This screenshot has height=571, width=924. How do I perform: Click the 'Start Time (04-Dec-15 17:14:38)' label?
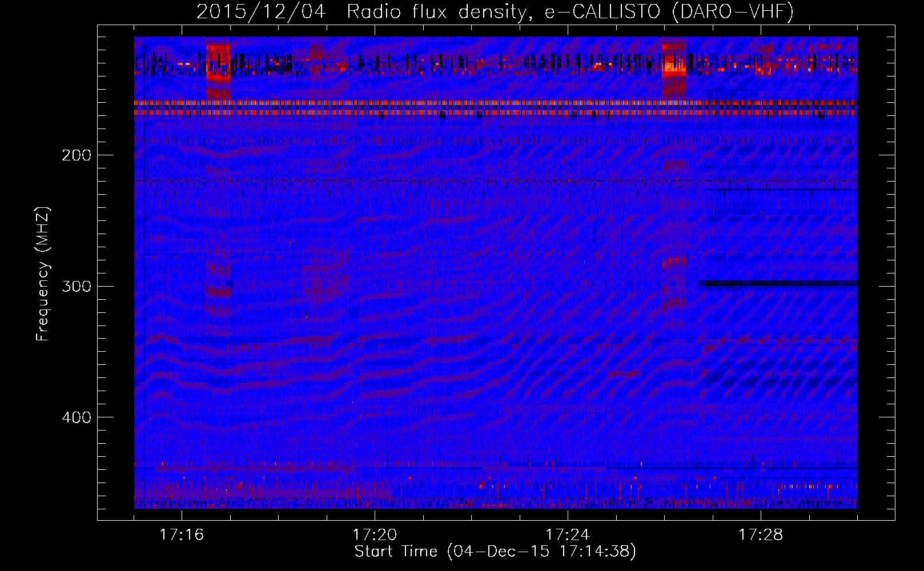point(495,552)
